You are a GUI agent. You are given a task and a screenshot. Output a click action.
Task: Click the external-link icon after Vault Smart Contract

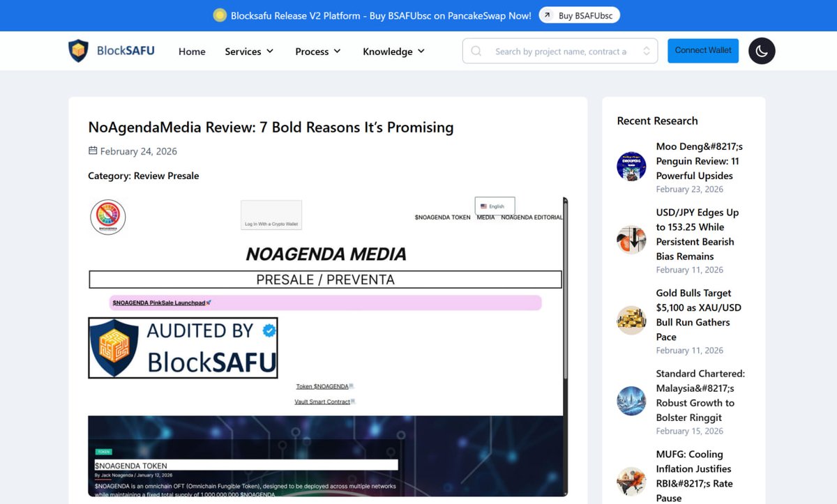[x=354, y=401]
